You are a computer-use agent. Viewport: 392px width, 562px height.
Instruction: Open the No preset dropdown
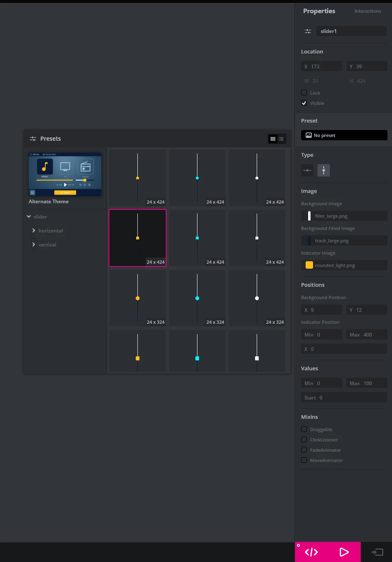coord(344,135)
